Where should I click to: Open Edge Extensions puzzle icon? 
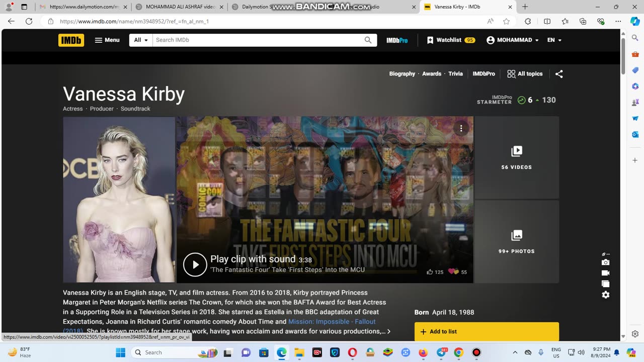(528, 21)
